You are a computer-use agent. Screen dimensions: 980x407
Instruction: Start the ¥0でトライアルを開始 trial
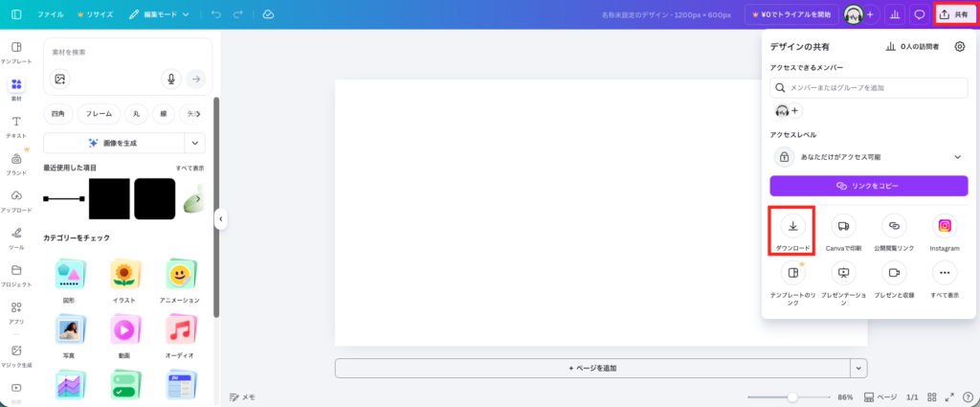791,14
